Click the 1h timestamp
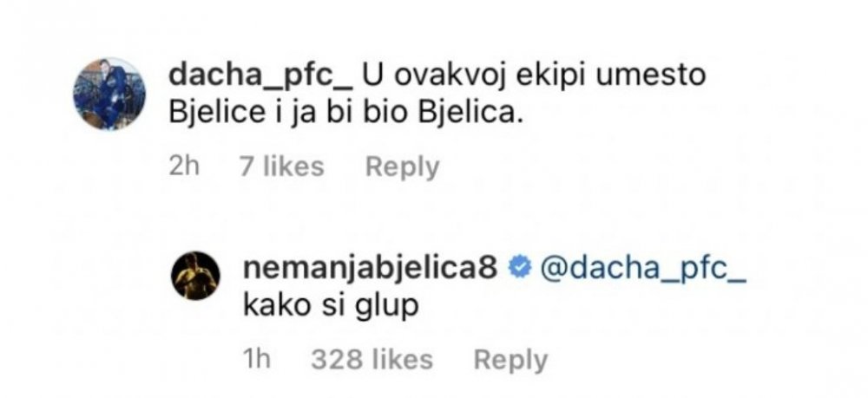The image size is (868, 398). pyautogui.click(x=259, y=360)
